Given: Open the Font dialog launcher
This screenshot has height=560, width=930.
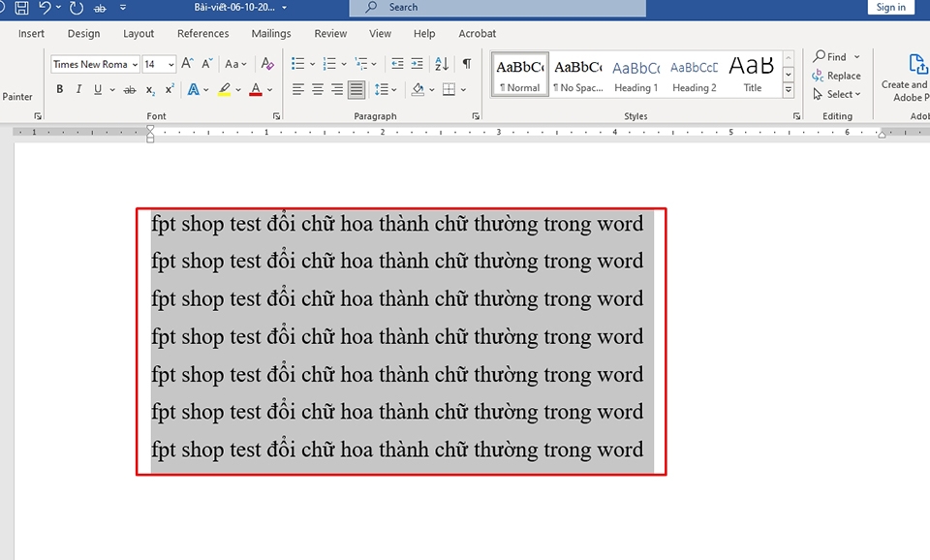Looking at the screenshot, I should pyautogui.click(x=276, y=116).
